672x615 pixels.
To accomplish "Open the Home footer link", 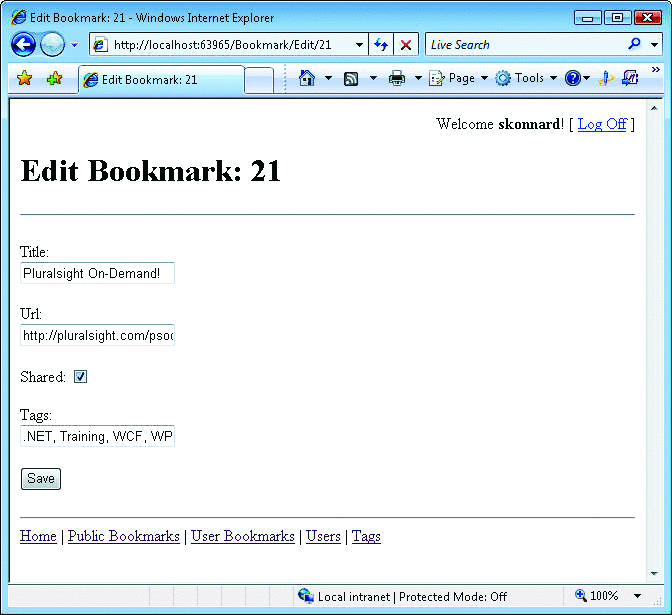I will (x=38, y=536).
